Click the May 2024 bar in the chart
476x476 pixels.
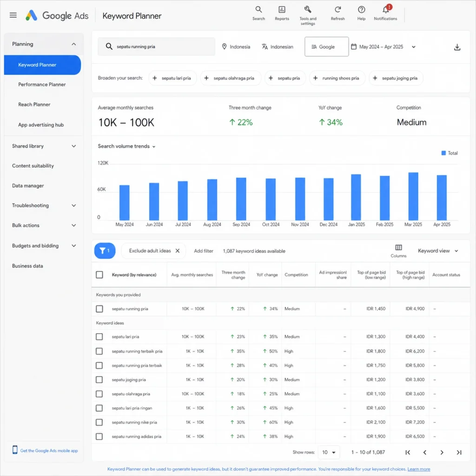[x=125, y=203]
